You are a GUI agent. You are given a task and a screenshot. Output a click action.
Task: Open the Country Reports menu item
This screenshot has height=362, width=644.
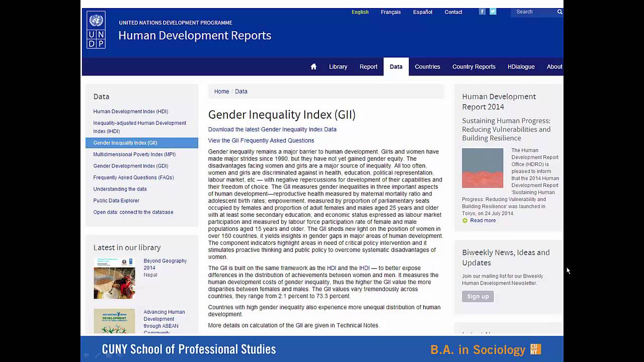pos(474,66)
